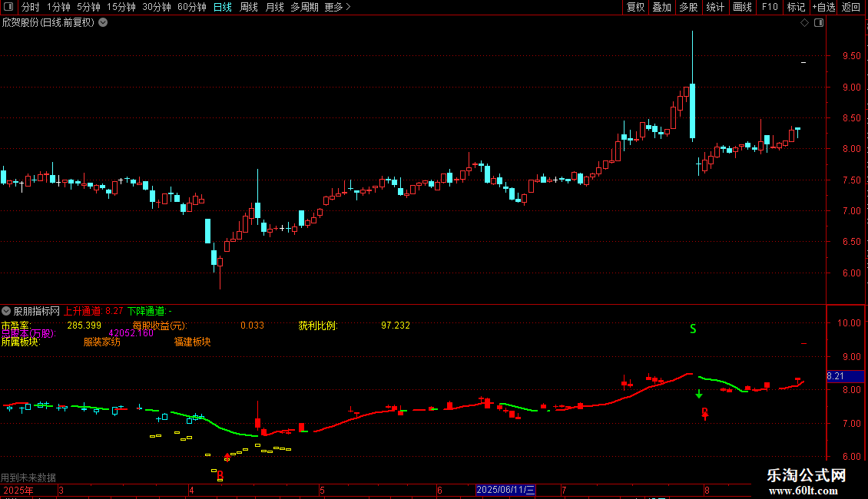
Task: Switch to the 周线 weekly chart tab
Action: click(249, 7)
